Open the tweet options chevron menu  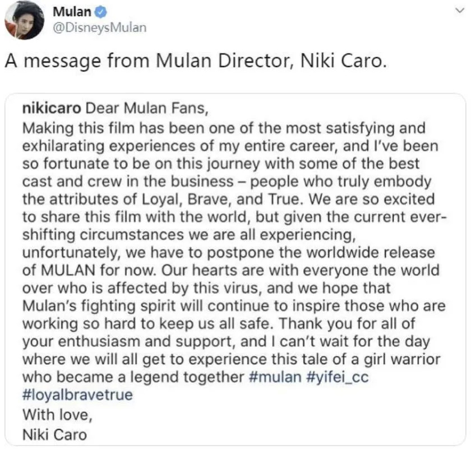pyautogui.click(x=460, y=11)
